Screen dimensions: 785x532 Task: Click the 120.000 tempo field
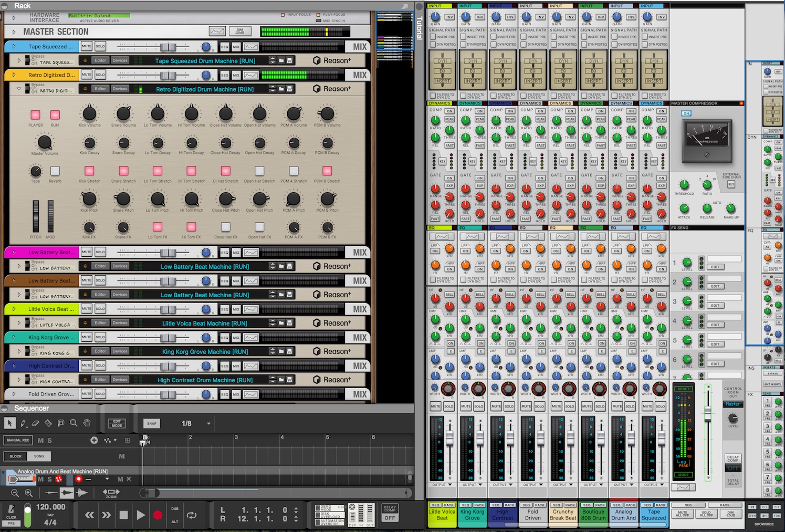tap(50, 507)
